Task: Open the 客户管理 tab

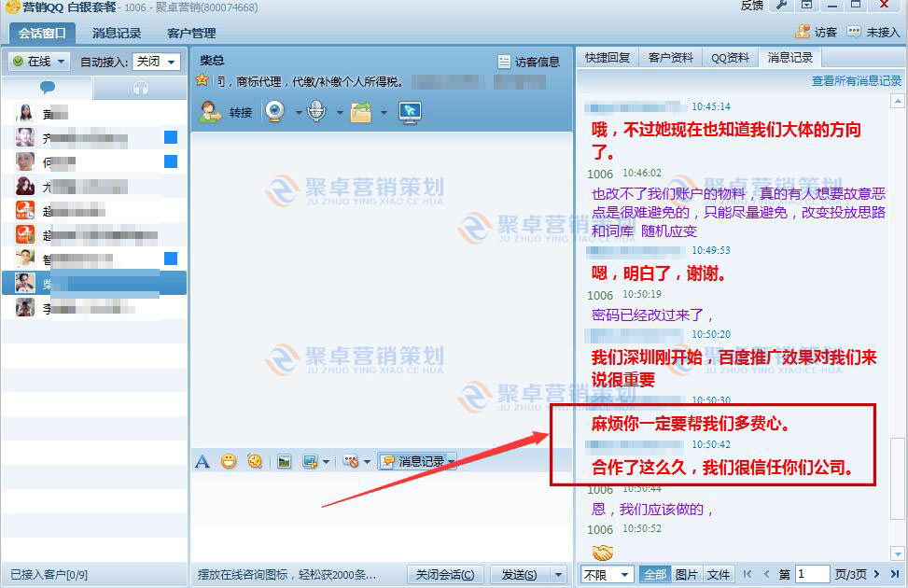Action: point(191,34)
